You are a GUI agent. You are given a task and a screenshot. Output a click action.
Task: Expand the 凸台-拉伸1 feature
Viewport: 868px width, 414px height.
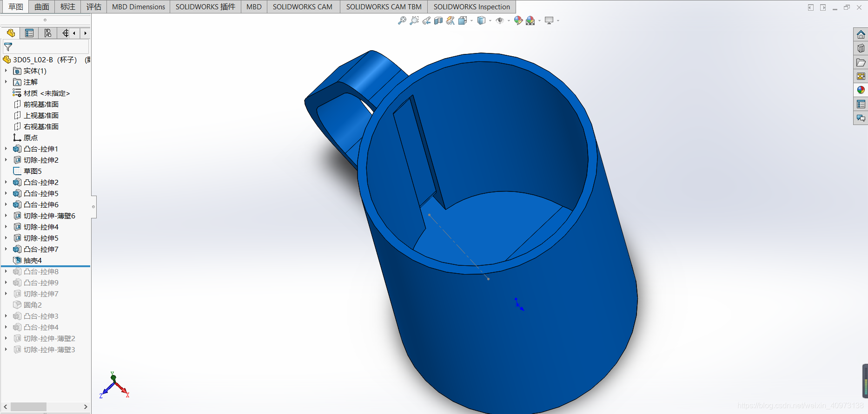(6, 149)
